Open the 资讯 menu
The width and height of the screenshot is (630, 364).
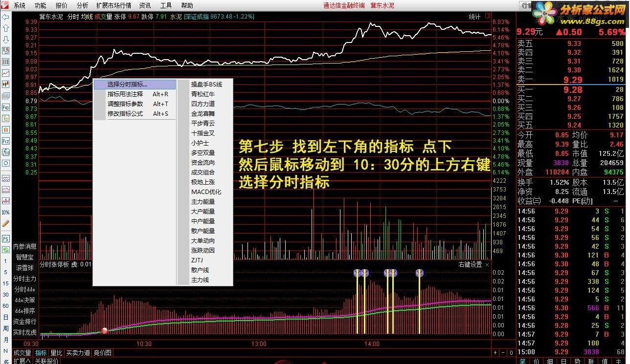pyautogui.click(x=145, y=6)
